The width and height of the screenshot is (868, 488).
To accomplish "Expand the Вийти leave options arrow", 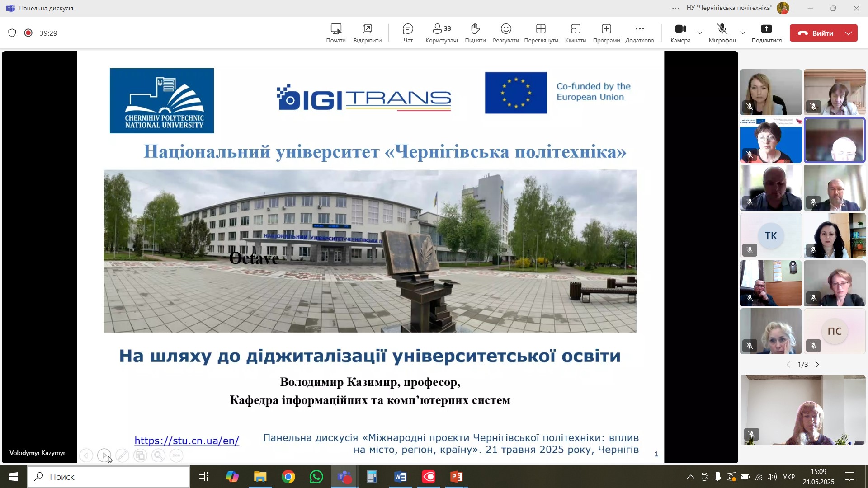I will tap(849, 33).
